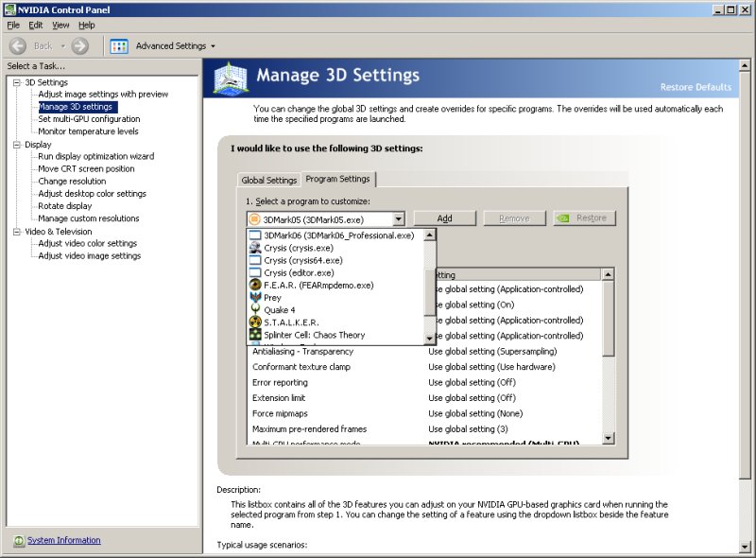Click the main page scroll-up arrow
Image resolution: width=756 pixels, height=558 pixels.
[x=745, y=65]
